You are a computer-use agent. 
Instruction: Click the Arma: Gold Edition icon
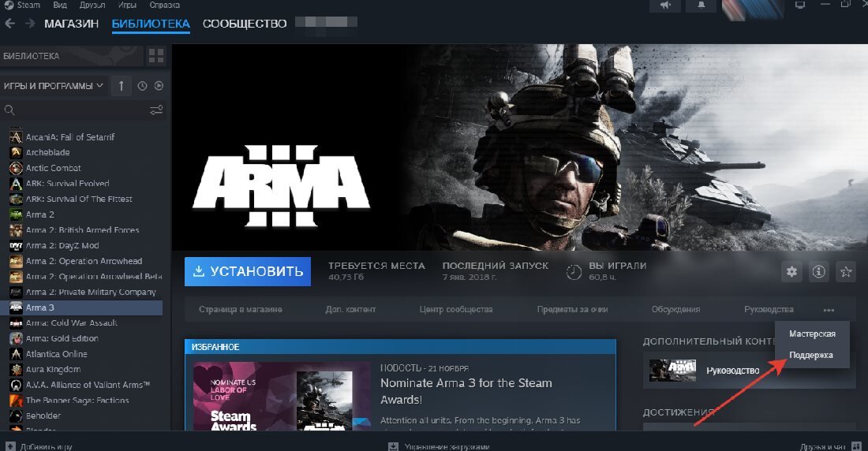pyautogui.click(x=16, y=338)
